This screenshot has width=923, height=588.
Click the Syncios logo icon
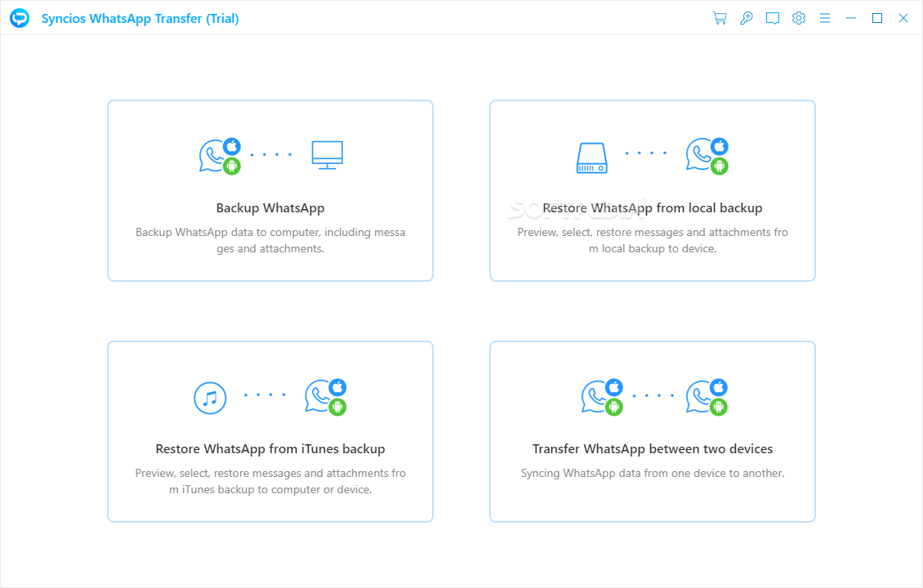20,18
